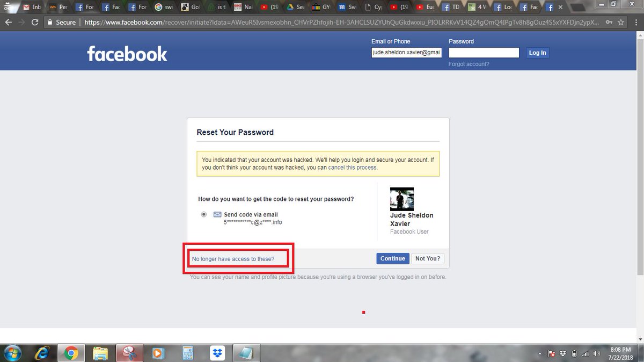Switch to the Gol tab
The height and width of the screenshot is (362, 644).
point(189,8)
